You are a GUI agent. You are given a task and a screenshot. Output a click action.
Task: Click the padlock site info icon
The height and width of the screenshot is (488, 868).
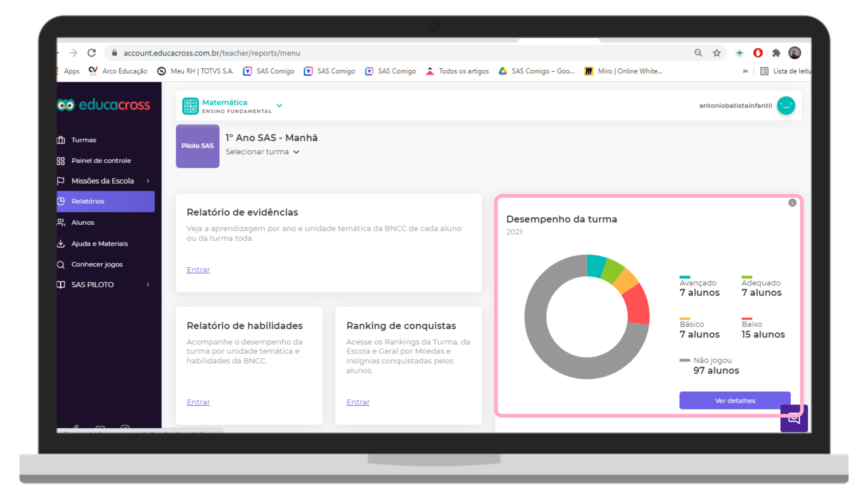114,53
